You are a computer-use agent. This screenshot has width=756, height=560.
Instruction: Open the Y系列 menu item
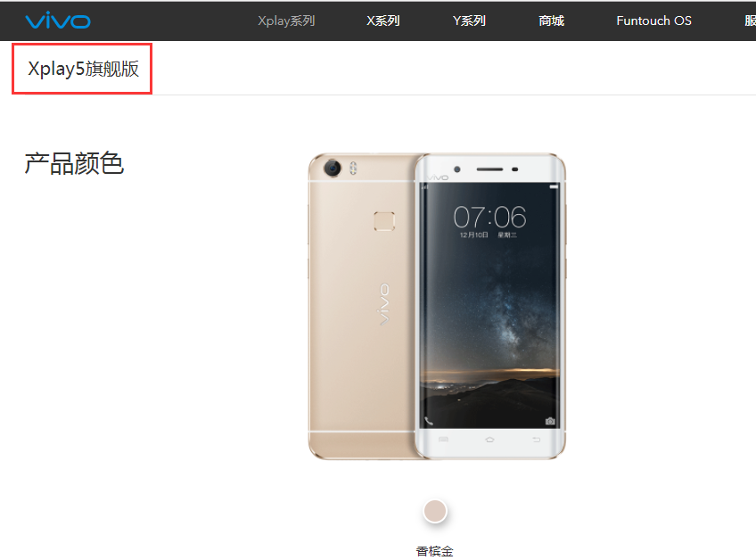(x=469, y=21)
